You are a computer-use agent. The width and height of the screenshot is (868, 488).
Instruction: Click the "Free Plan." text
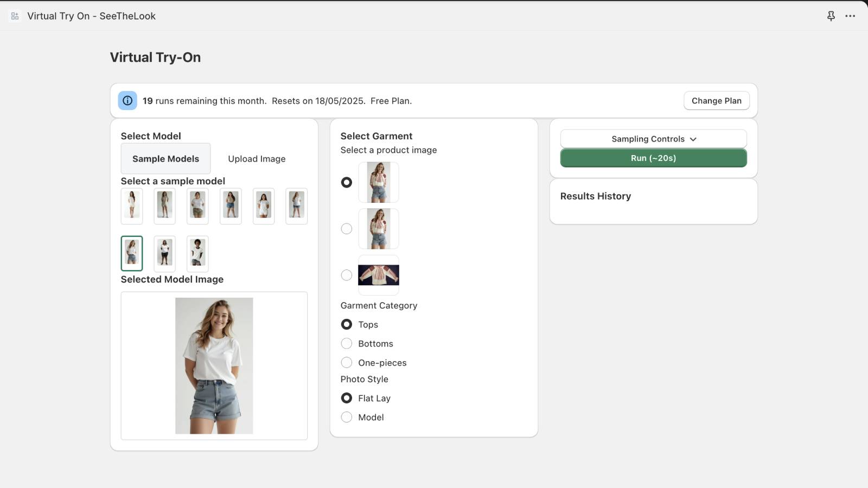click(x=391, y=101)
